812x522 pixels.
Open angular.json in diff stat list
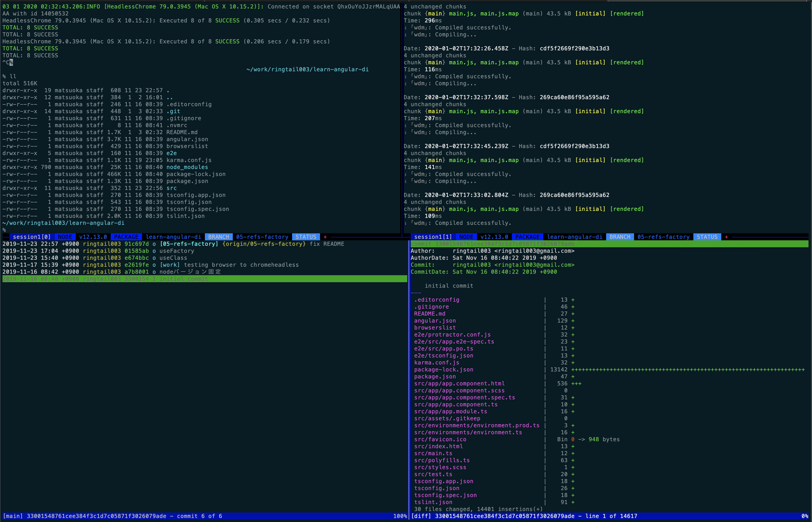435,321
